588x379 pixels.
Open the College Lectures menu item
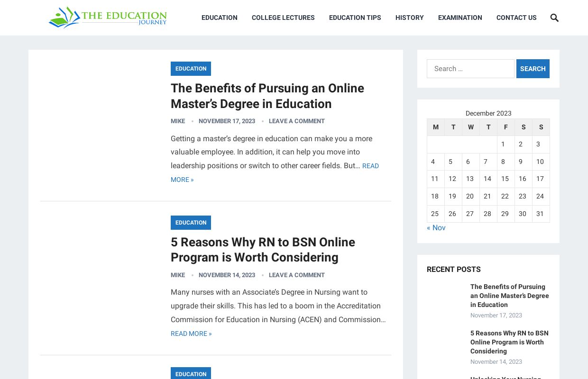click(283, 18)
